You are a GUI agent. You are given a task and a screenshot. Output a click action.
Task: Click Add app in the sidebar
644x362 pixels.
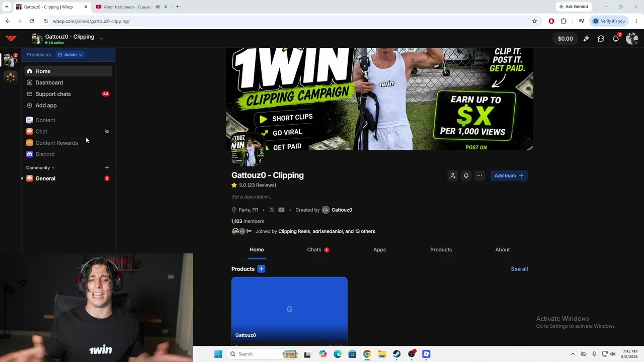tap(68, 106)
